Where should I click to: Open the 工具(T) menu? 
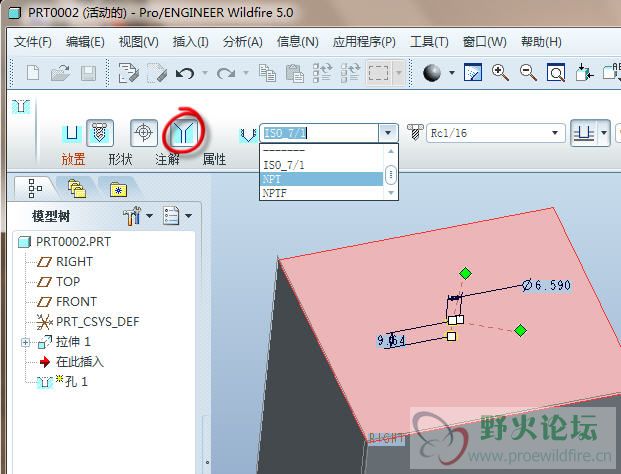pyautogui.click(x=429, y=42)
